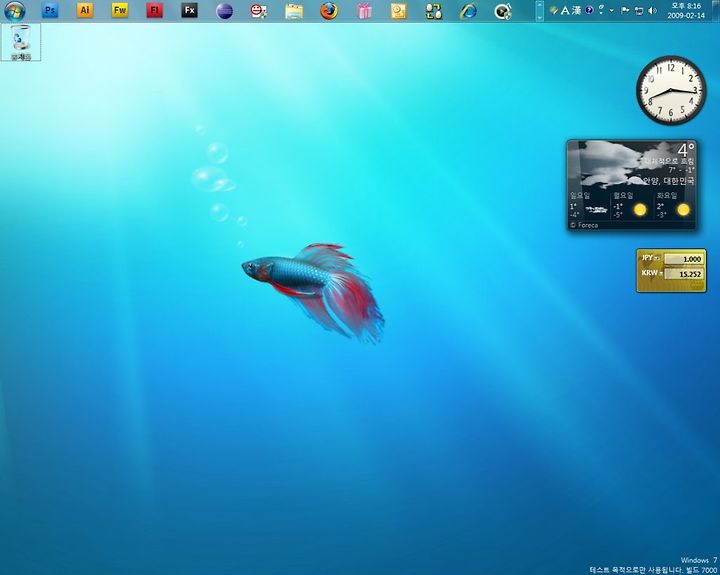Open the pink gift box application icon
The width and height of the screenshot is (720, 575).
tap(364, 11)
